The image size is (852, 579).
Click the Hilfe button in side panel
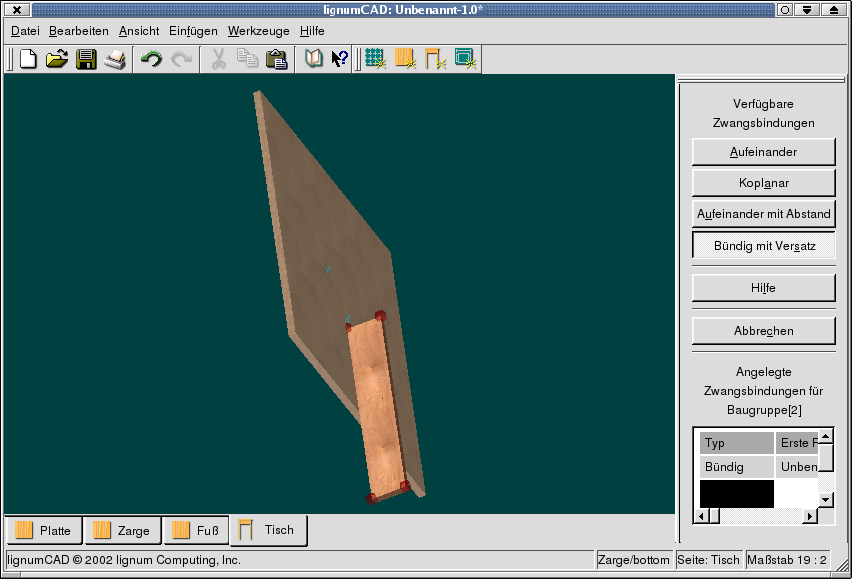tap(763, 288)
